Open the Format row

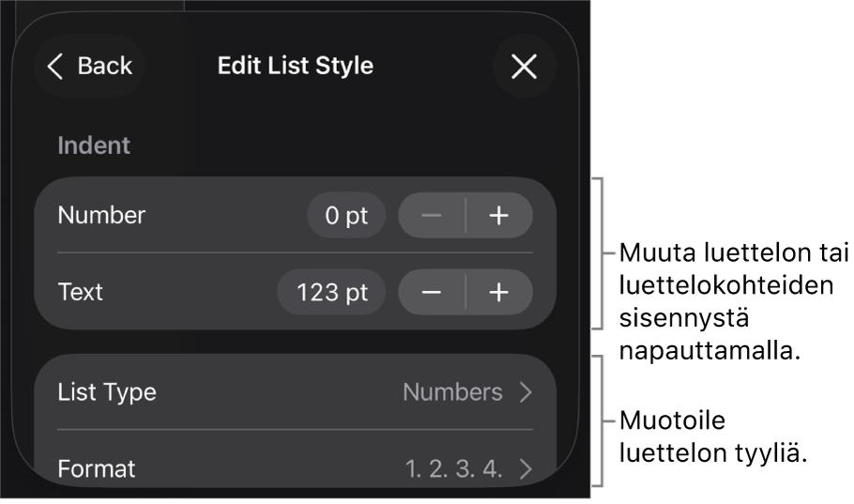tap(97, 467)
